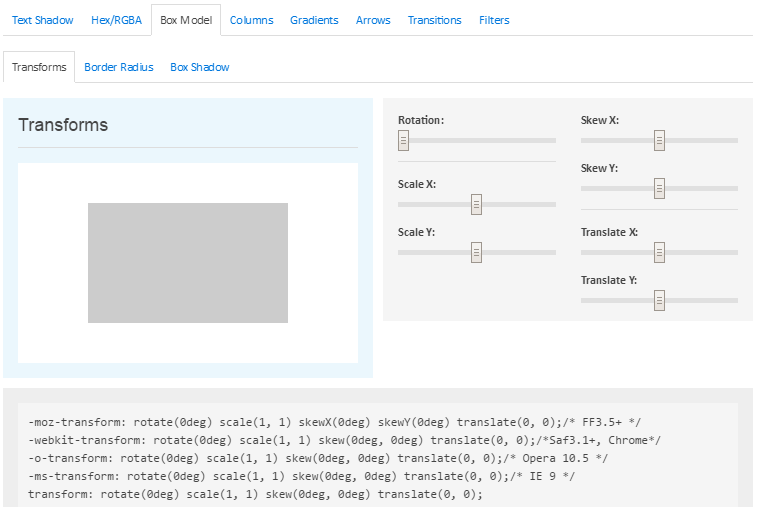
Task: Click the Scale Y slider handle
Action: pyautogui.click(x=477, y=252)
